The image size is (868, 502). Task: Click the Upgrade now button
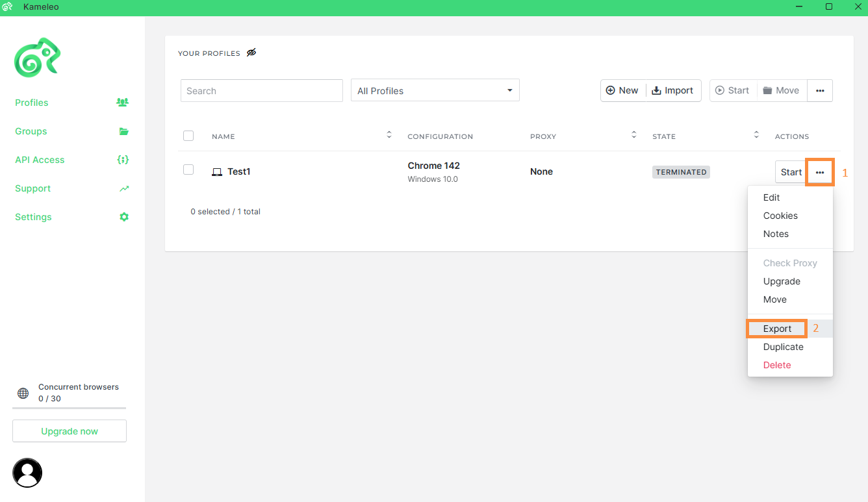70,431
